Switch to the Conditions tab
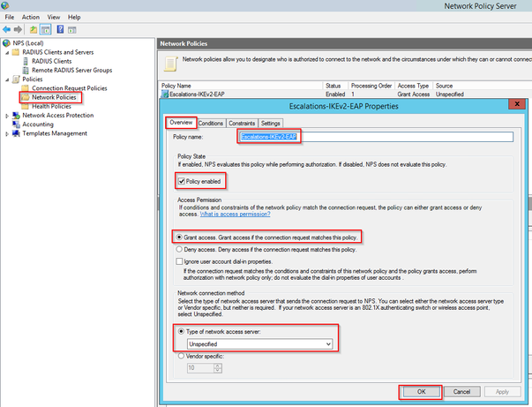 click(x=210, y=124)
